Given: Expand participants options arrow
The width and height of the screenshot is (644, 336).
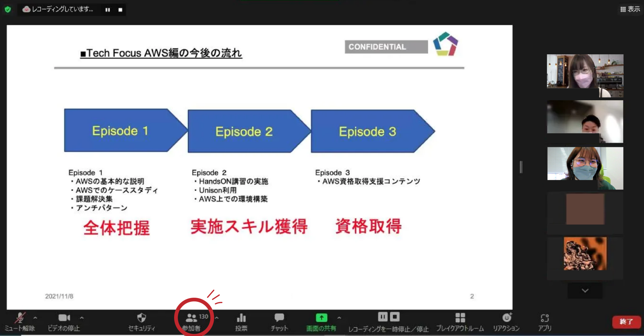Looking at the screenshot, I should click(217, 318).
